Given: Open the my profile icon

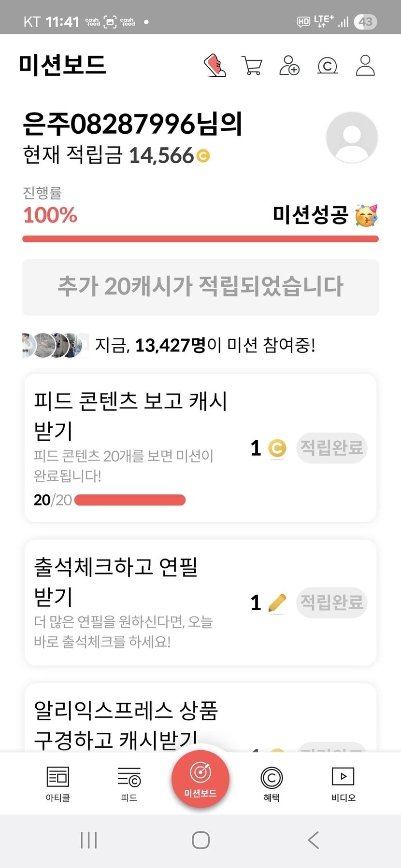Looking at the screenshot, I should pyautogui.click(x=365, y=66).
